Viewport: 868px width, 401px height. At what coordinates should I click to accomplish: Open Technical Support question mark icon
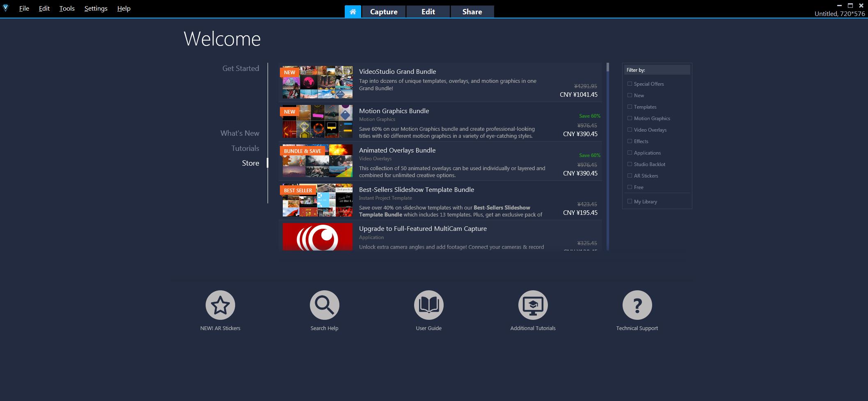click(x=637, y=305)
